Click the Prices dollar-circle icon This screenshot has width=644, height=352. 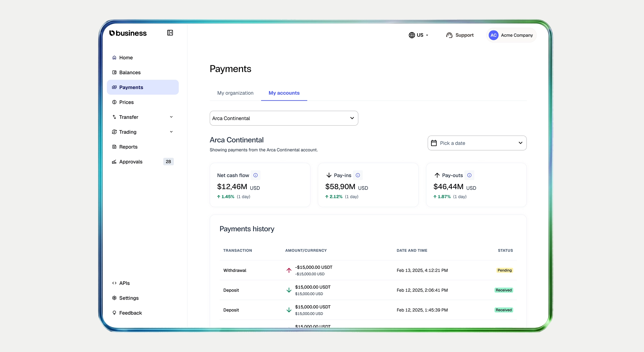114,102
